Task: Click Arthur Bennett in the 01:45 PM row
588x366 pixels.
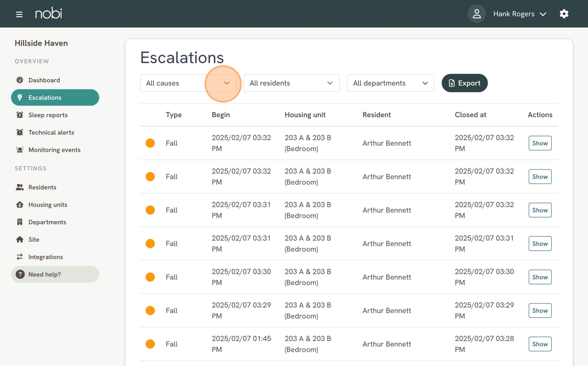Action: [x=386, y=344]
